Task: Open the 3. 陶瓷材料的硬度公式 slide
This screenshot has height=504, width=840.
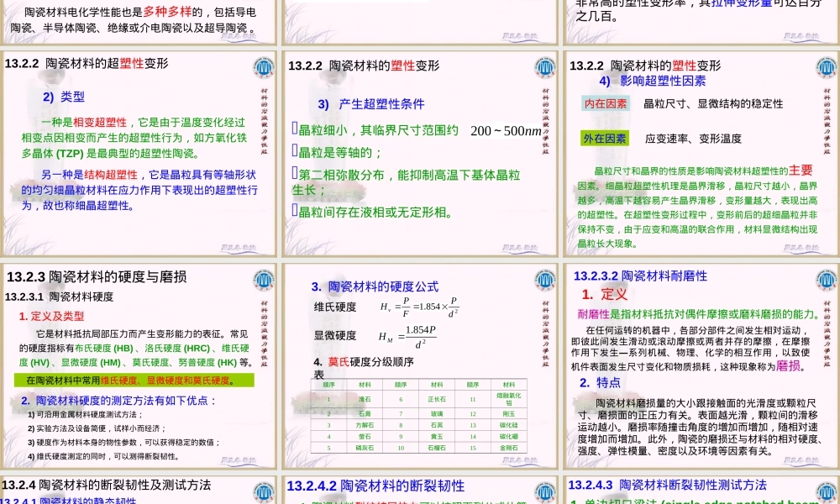Action: point(421,365)
